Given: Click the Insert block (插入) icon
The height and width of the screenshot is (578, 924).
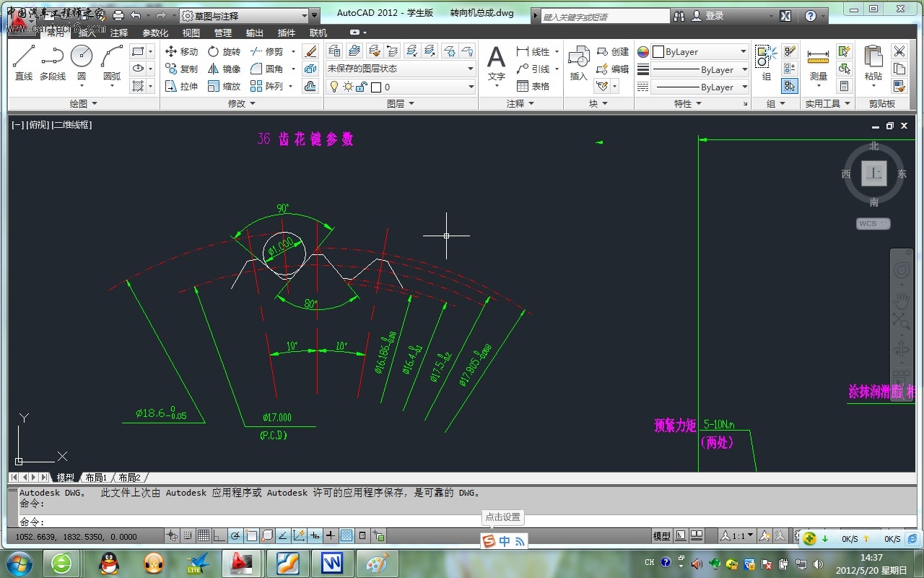Looking at the screenshot, I should point(579,64).
